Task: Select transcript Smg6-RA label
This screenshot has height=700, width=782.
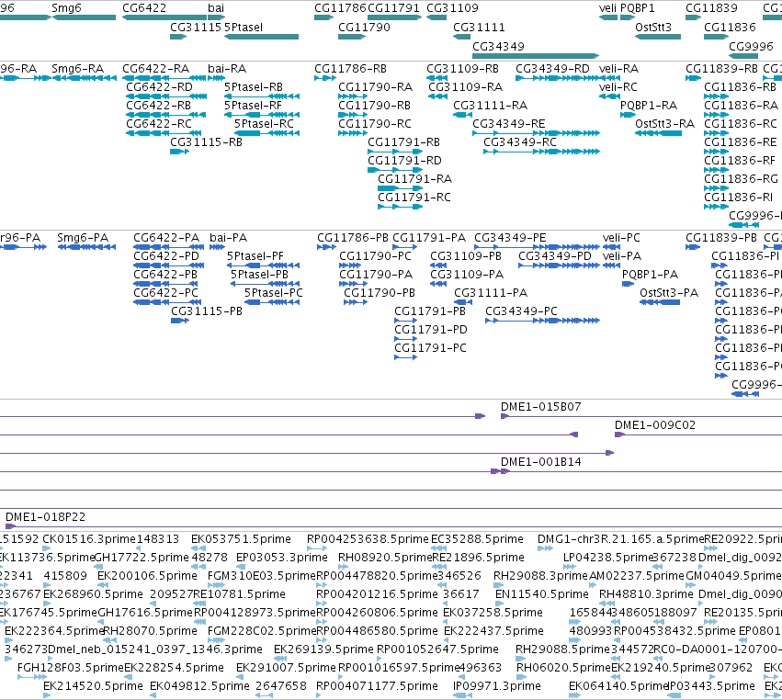Action: tap(78, 69)
